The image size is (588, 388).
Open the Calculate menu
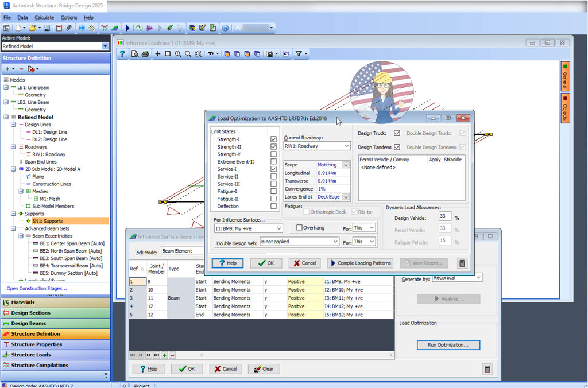coord(44,17)
